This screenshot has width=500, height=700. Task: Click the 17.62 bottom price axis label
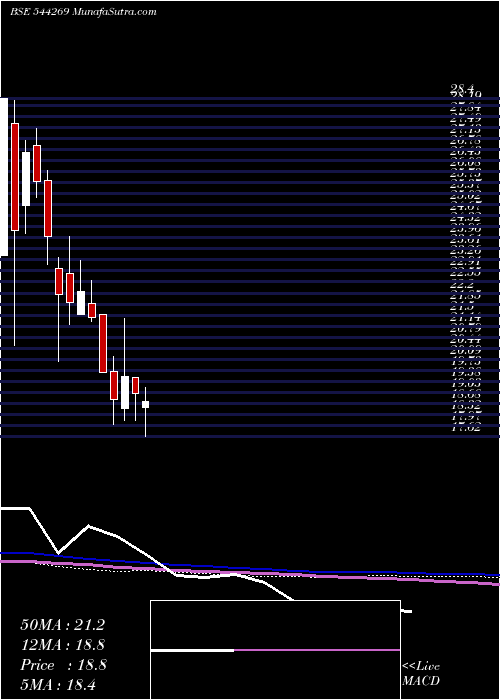click(465, 428)
